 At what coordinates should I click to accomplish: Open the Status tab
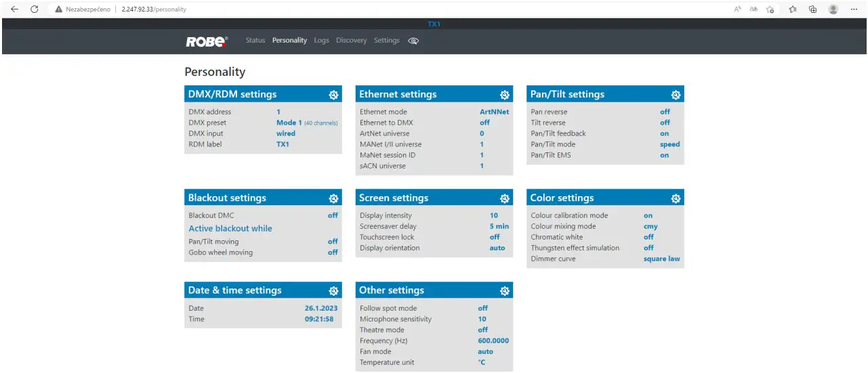click(x=255, y=41)
